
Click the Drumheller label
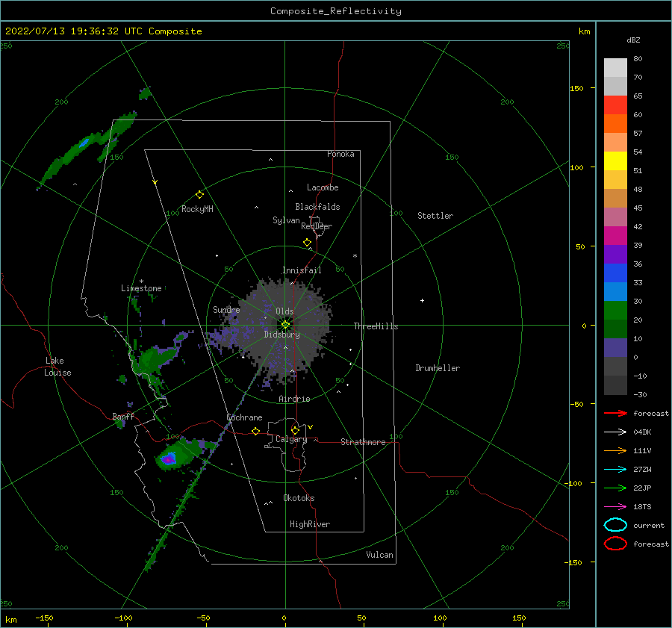[x=437, y=368]
